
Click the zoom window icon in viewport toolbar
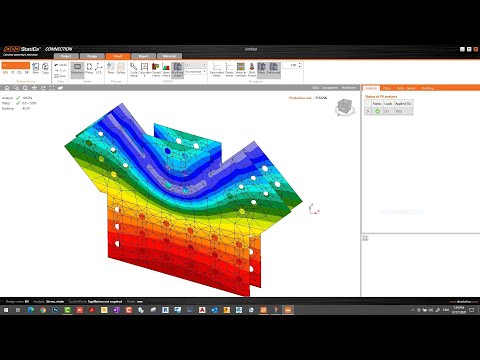tap(16, 88)
